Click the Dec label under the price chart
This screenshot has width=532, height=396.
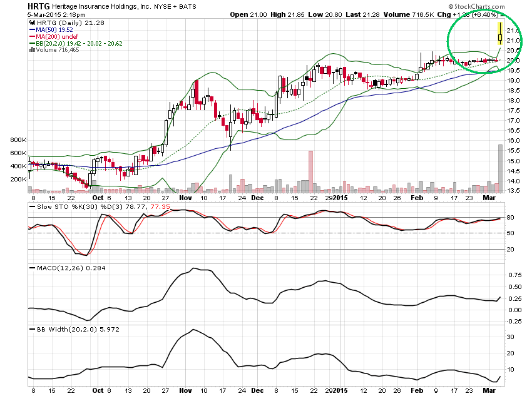click(257, 198)
